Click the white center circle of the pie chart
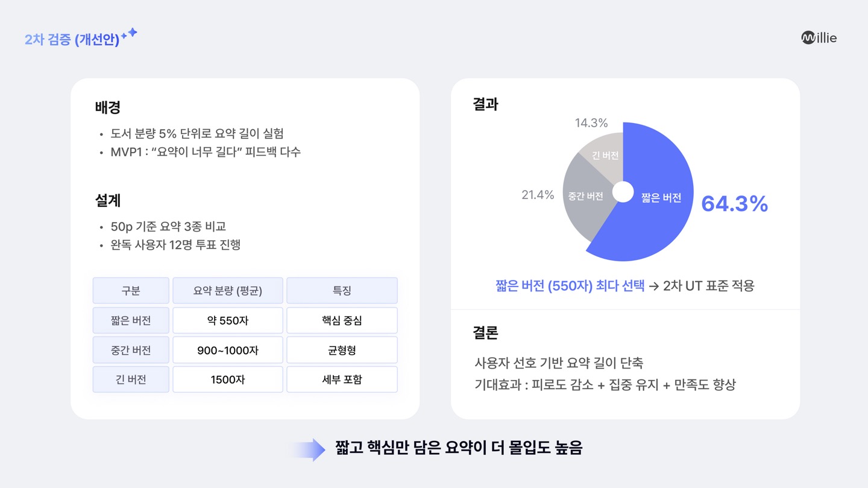Image resolution: width=868 pixels, height=488 pixels. [623, 192]
